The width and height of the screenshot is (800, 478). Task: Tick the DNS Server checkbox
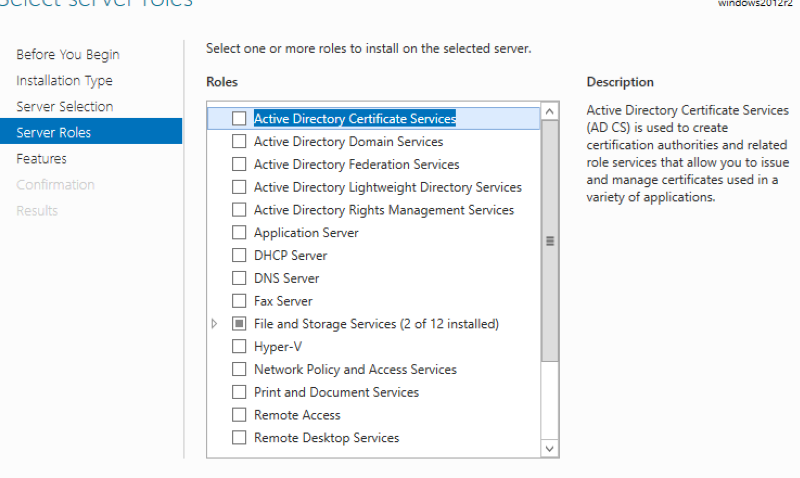[239, 278]
